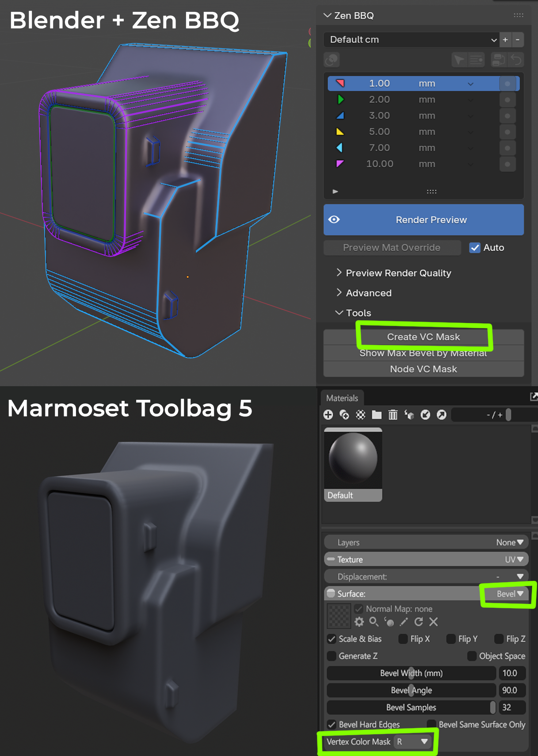Click the Render Preview button

click(x=424, y=220)
